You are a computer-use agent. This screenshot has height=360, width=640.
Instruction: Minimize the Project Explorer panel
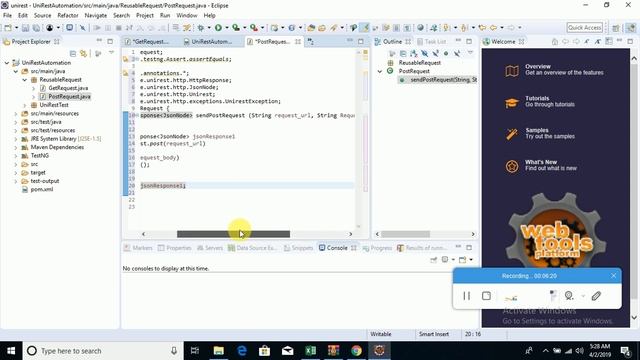click(x=99, y=41)
